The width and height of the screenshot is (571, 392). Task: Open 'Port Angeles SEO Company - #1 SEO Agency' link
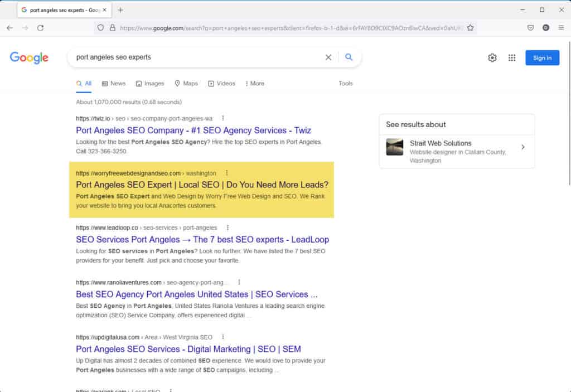pos(193,130)
